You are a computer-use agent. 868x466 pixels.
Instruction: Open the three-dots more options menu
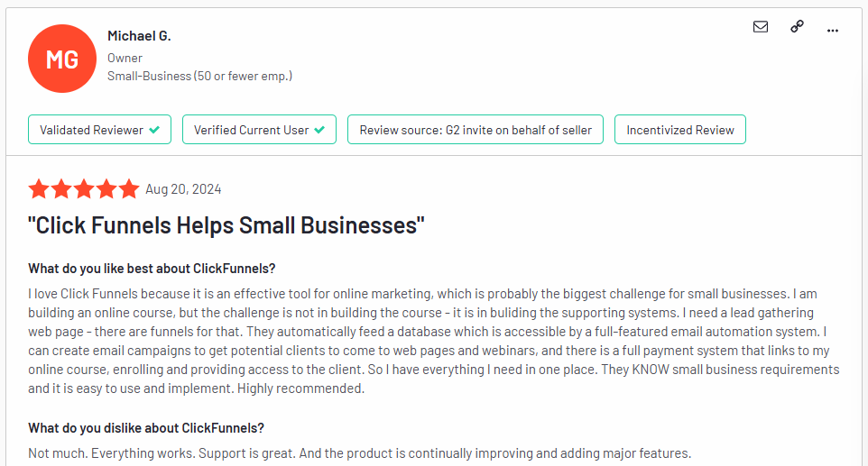click(x=833, y=31)
